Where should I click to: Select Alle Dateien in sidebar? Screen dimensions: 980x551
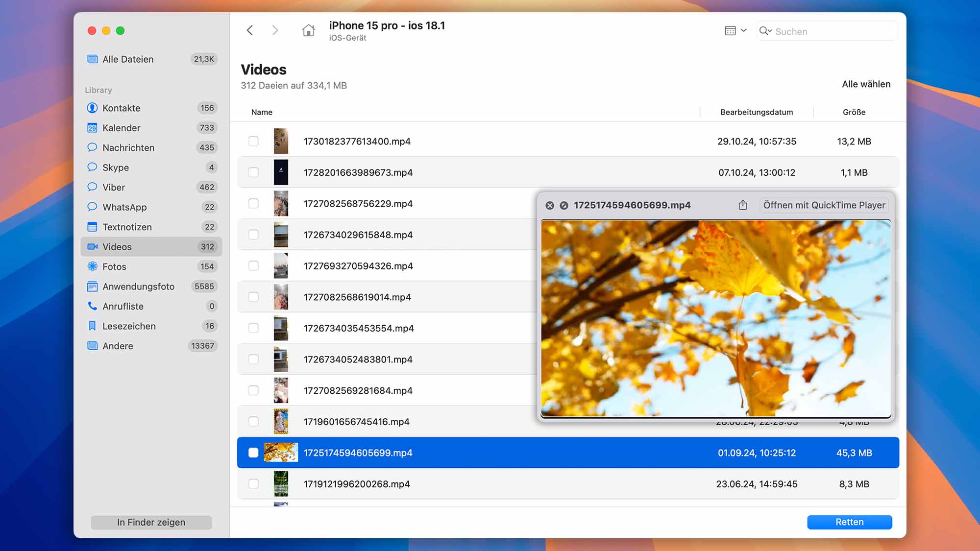(128, 59)
